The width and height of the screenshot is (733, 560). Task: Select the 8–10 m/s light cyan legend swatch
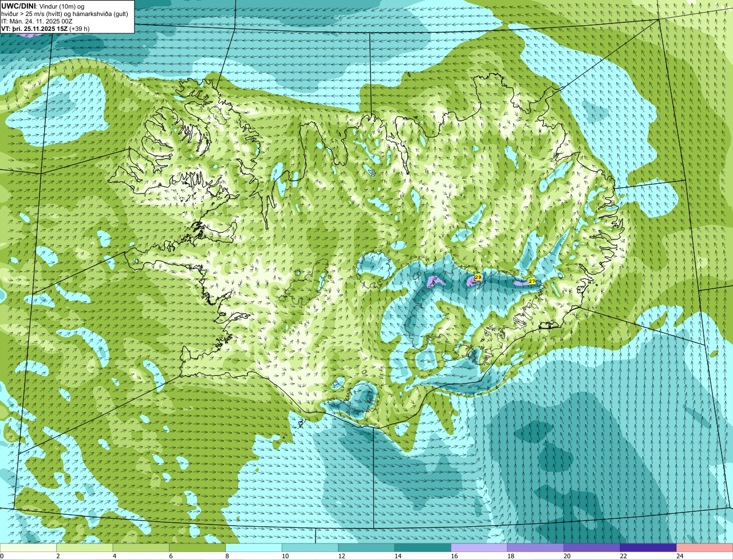click(255, 547)
